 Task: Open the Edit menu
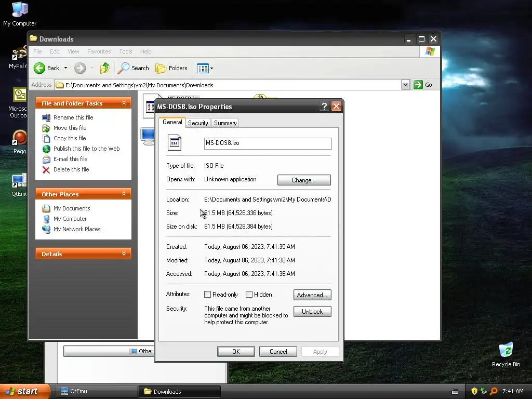(x=54, y=51)
